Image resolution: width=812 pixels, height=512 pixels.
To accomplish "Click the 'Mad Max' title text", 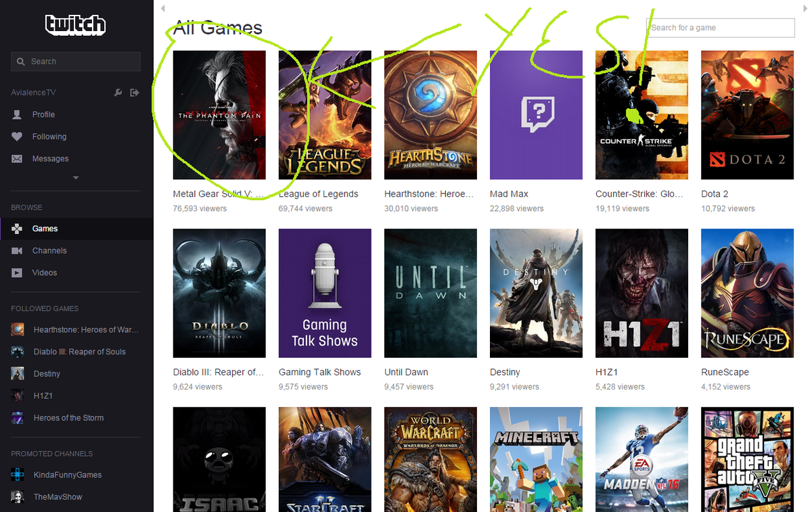I will [508, 194].
